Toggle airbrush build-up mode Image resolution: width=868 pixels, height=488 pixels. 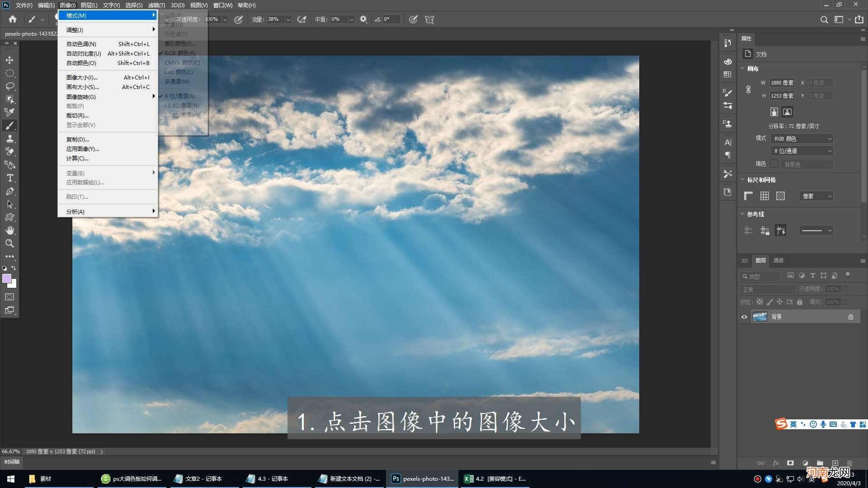pos(302,19)
